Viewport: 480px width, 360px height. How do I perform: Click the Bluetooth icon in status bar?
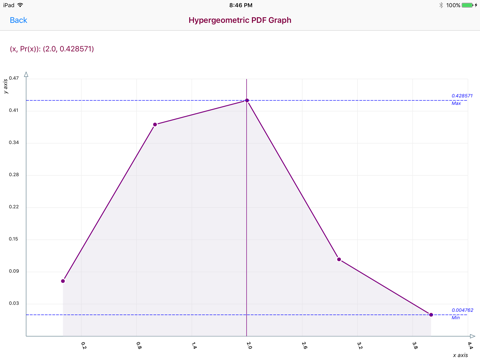[441, 5]
